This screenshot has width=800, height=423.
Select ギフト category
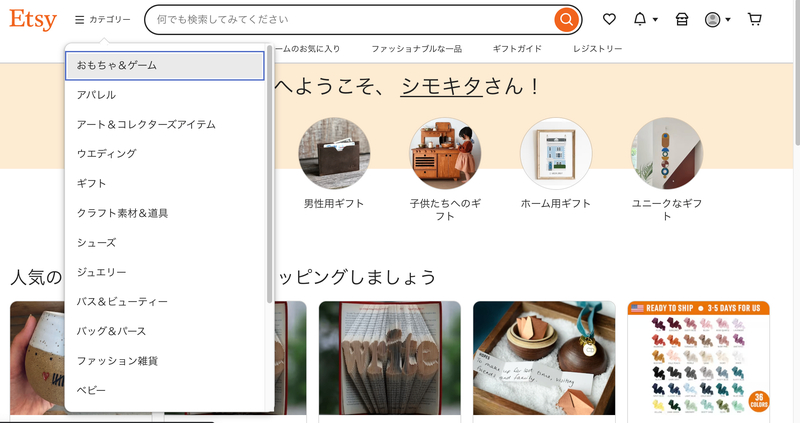click(x=165, y=183)
